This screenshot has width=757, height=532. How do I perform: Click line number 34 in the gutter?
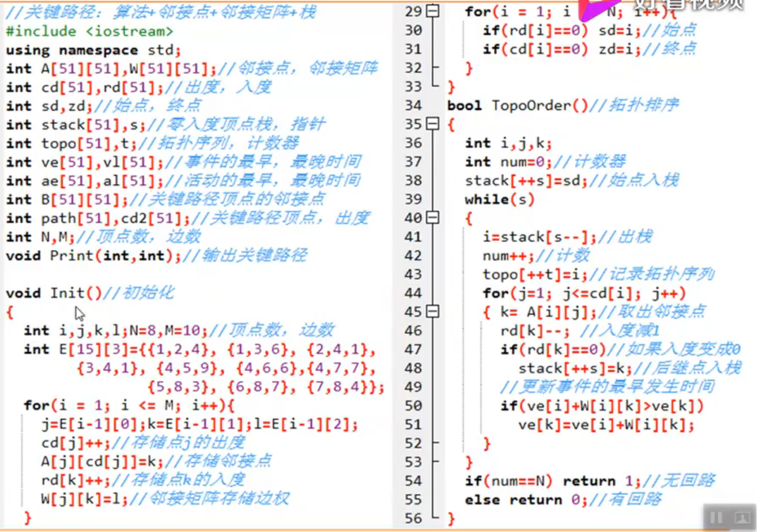point(414,106)
